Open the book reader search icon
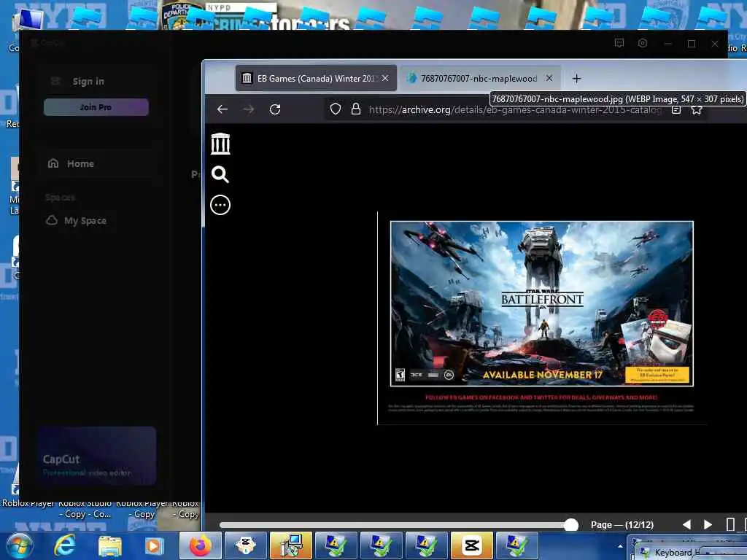The height and width of the screenshot is (560, 747). (220, 174)
